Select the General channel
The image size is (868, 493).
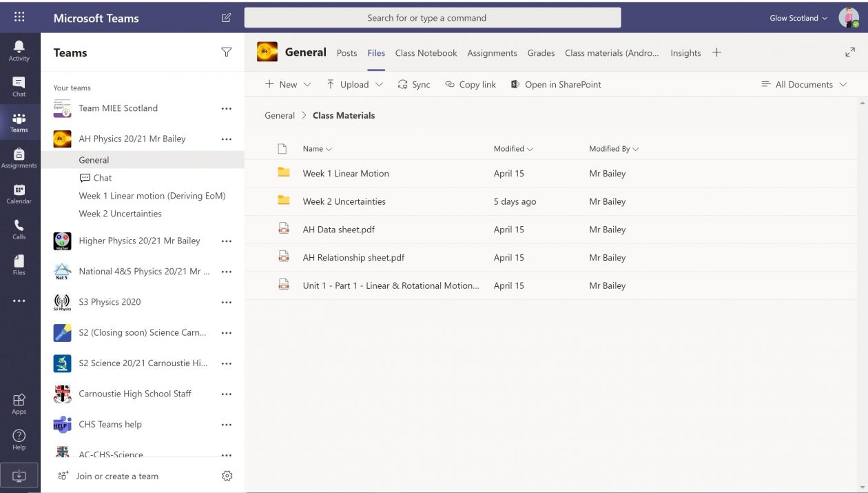coord(143,160)
